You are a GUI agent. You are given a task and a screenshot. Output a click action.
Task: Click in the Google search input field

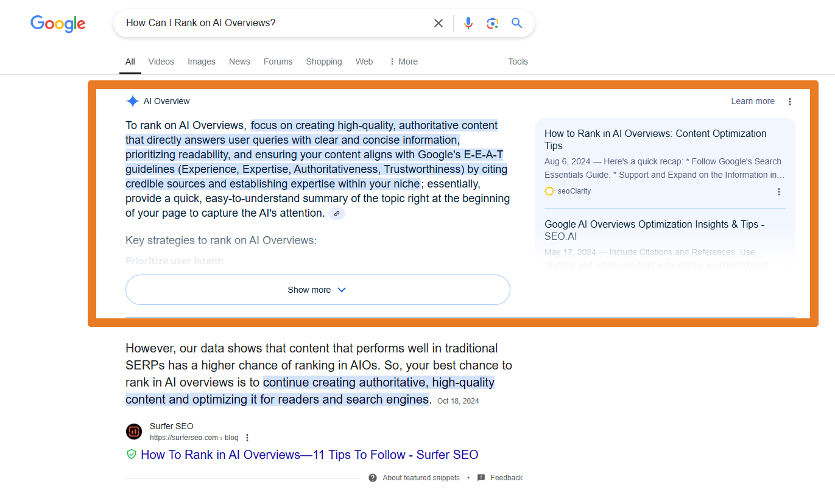(274, 23)
